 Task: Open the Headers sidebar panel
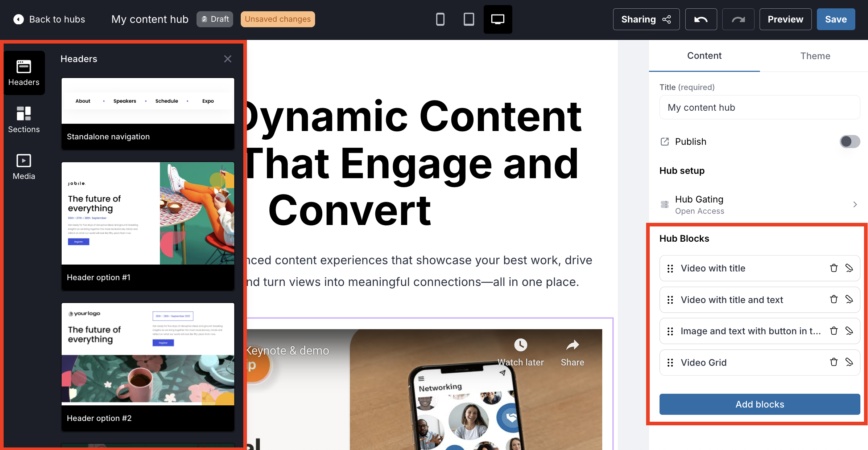24,73
